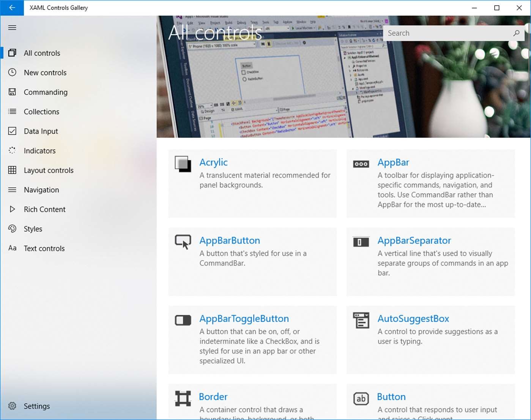Click 'A vertical line that's used' description
Image resolution: width=531 pixels, height=420 pixels.
(x=443, y=263)
